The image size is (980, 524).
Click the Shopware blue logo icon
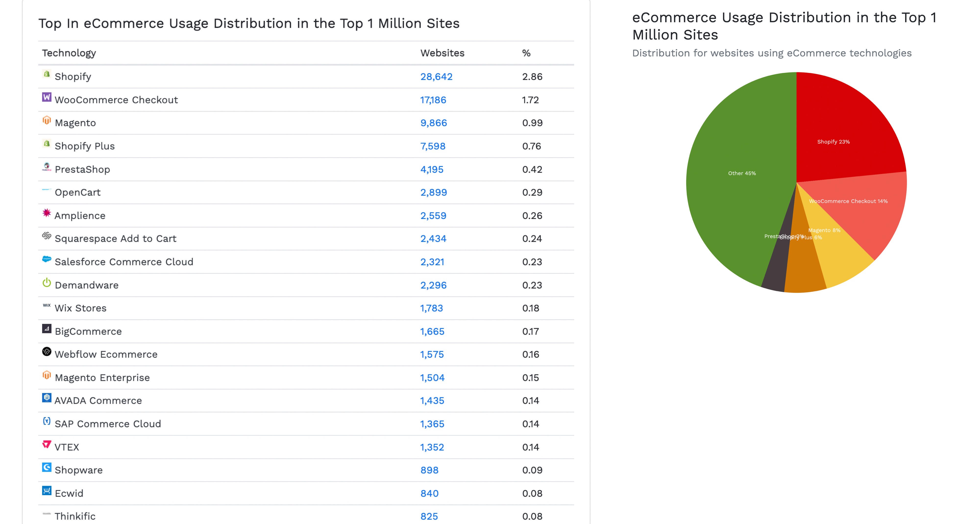tap(46, 467)
